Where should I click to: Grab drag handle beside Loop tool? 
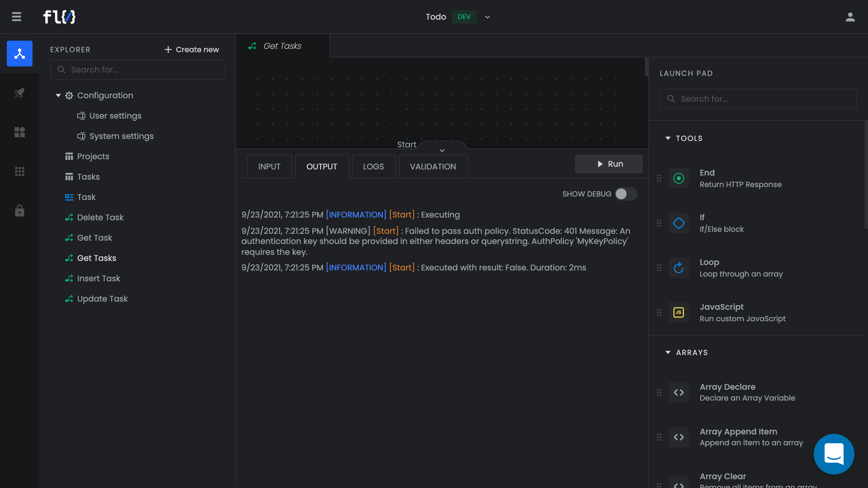[659, 268]
